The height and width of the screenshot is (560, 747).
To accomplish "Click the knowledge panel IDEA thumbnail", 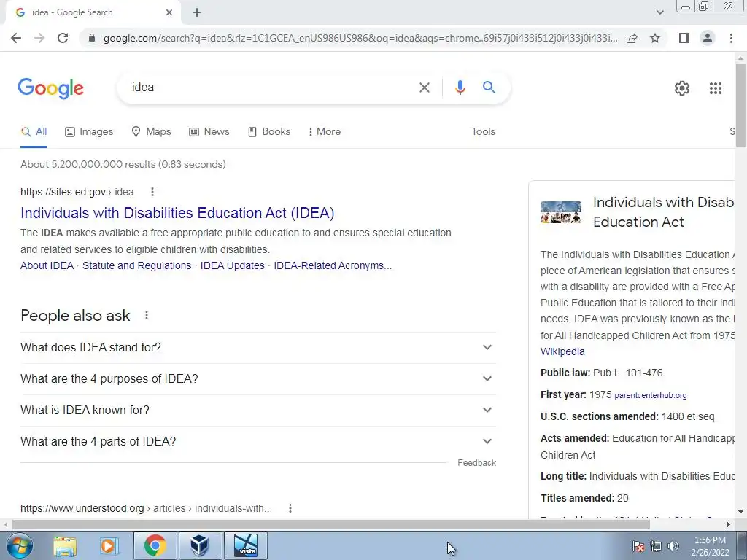I will coord(561,212).
